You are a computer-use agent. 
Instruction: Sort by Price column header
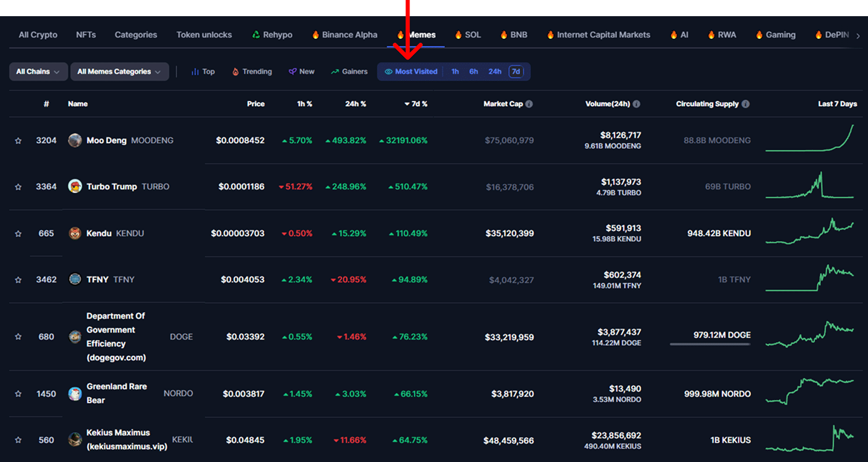(x=256, y=104)
